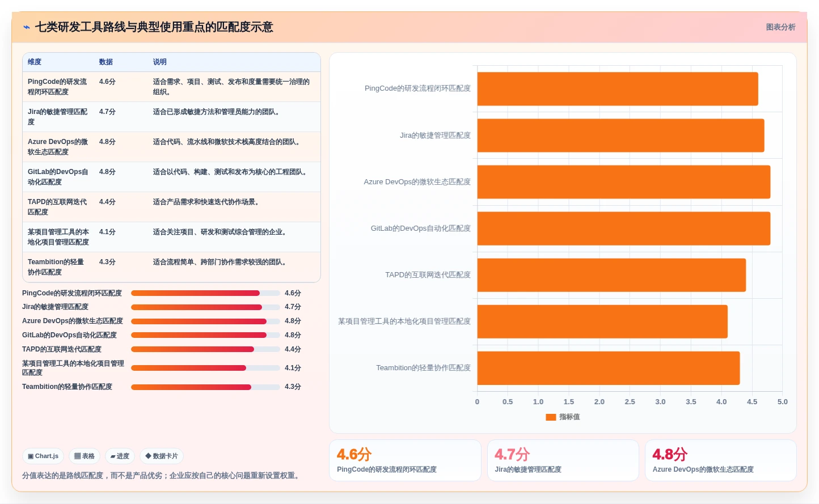Click the Teambition轻量协作 progress bar showing 4.3分
The width and height of the screenshot is (819, 504).
click(205, 387)
